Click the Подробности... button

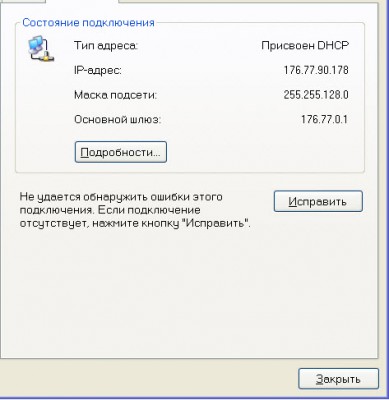(121, 152)
